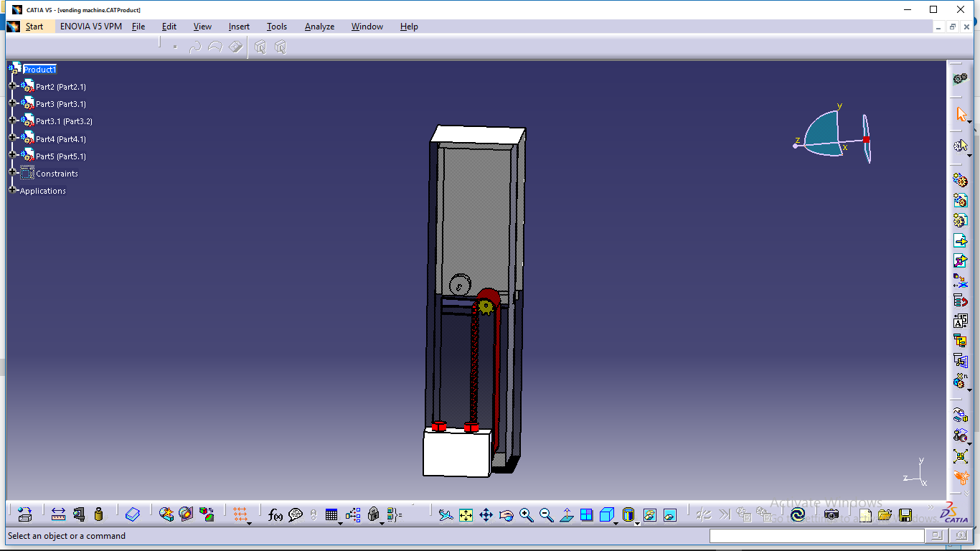Open the Window menu

[x=367, y=27]
